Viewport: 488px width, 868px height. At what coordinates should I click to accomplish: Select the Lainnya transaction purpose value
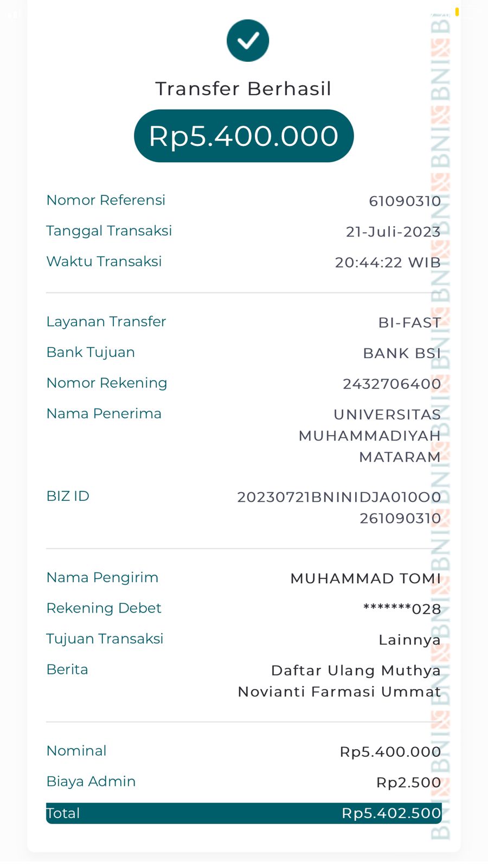[x=409, y=640]
